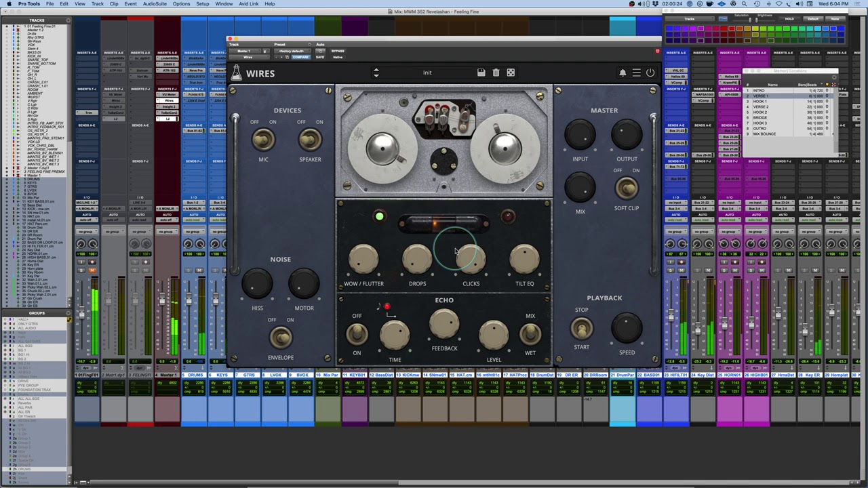Viewport: 868px width, 488px height.
Task: Open the Wires hamburger menu
Action: 636,73
